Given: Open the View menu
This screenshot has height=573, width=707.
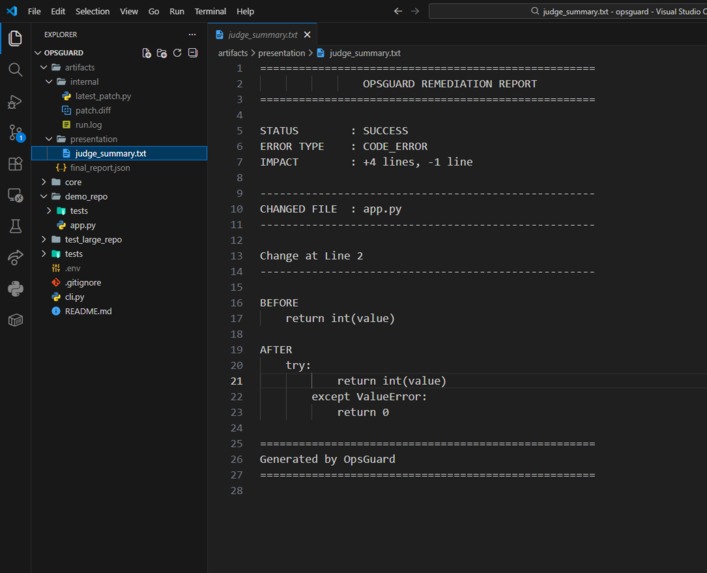Looking at the screenshot, I should (129, 11).
